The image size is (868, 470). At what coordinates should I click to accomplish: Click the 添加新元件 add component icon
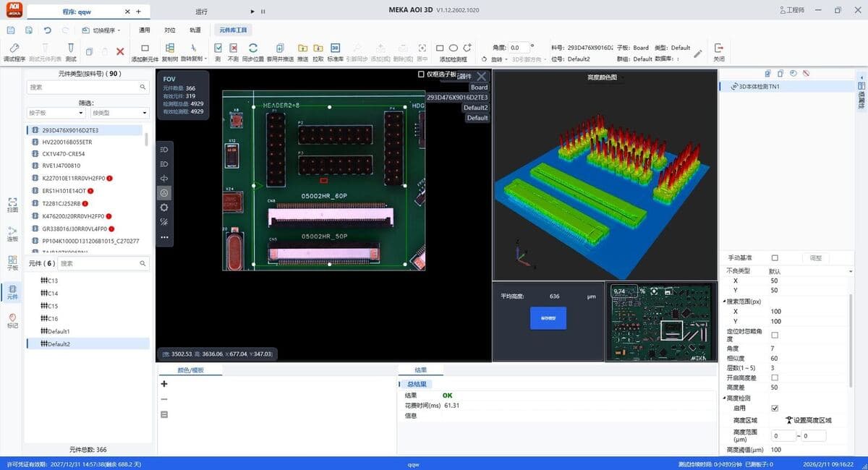[x=145, y=48]
